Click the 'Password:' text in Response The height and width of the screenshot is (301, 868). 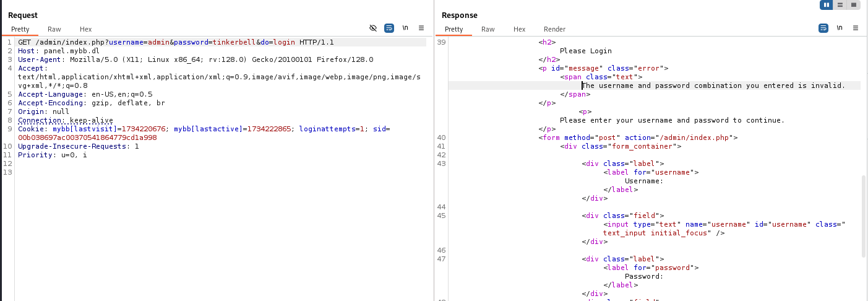pyautogui.click(x=644, y=276)
